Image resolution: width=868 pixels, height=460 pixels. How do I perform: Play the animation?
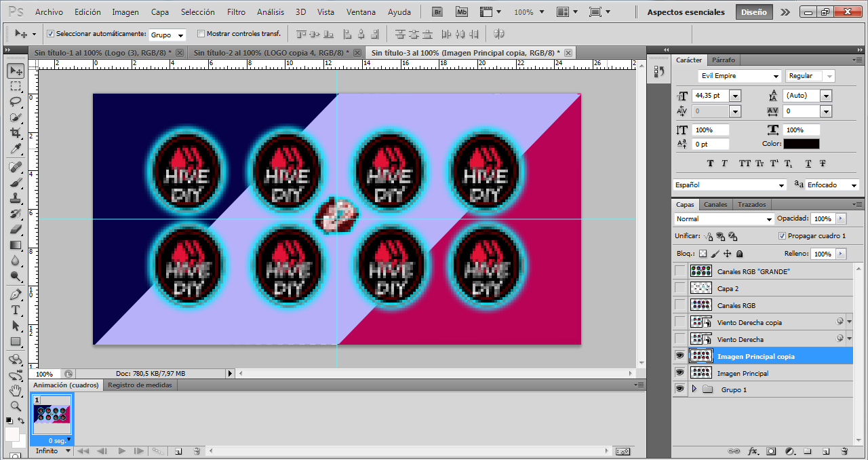pos(122,451)
